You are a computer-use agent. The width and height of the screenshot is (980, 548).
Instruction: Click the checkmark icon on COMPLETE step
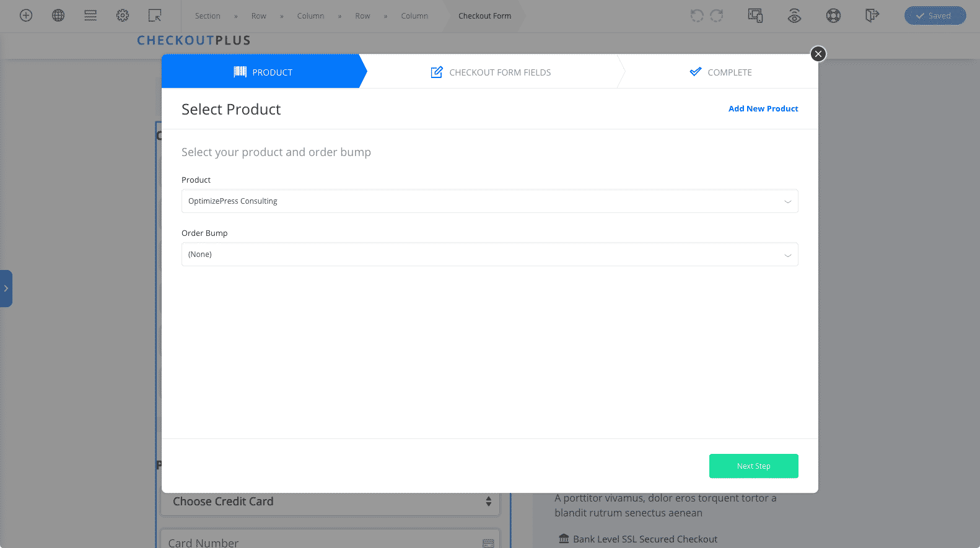point(696,71)
